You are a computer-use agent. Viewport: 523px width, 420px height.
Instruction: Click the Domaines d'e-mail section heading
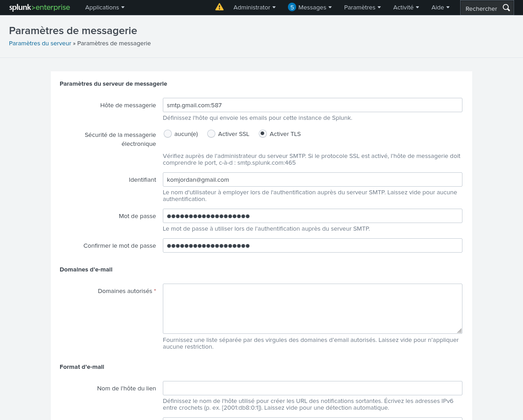click(x=86, y=270)
